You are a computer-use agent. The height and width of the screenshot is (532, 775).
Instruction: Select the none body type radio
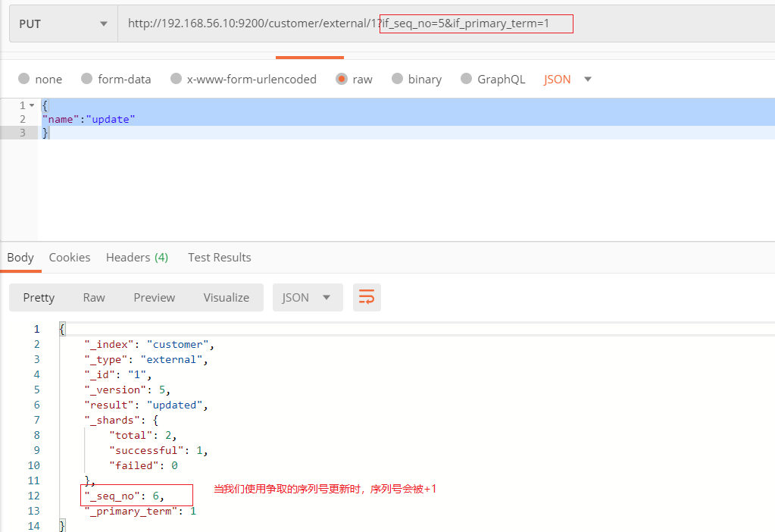[23, 79]
